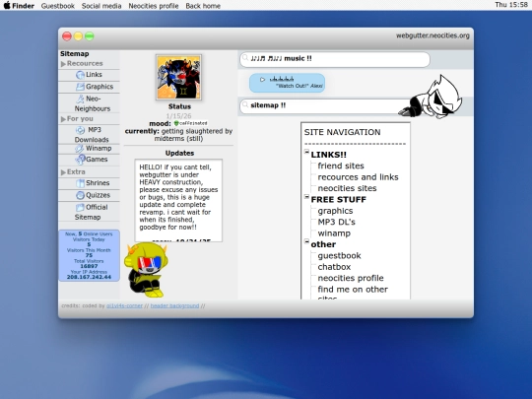Open neocities profile tree item
This screenshot has height=399, width=532.
click(351, 278)
